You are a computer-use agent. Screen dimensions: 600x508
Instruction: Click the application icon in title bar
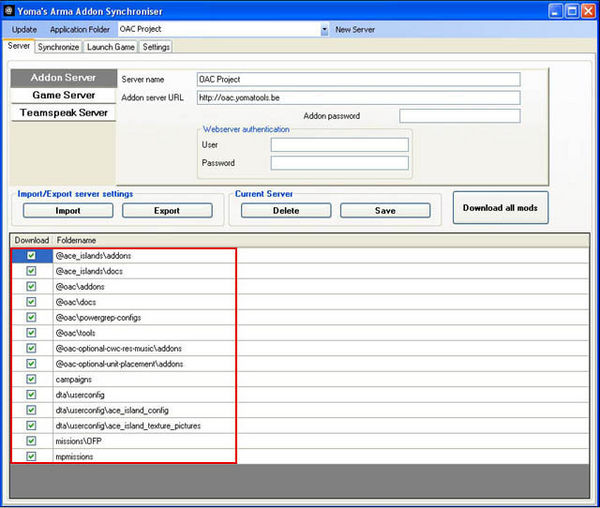(8, 11)
